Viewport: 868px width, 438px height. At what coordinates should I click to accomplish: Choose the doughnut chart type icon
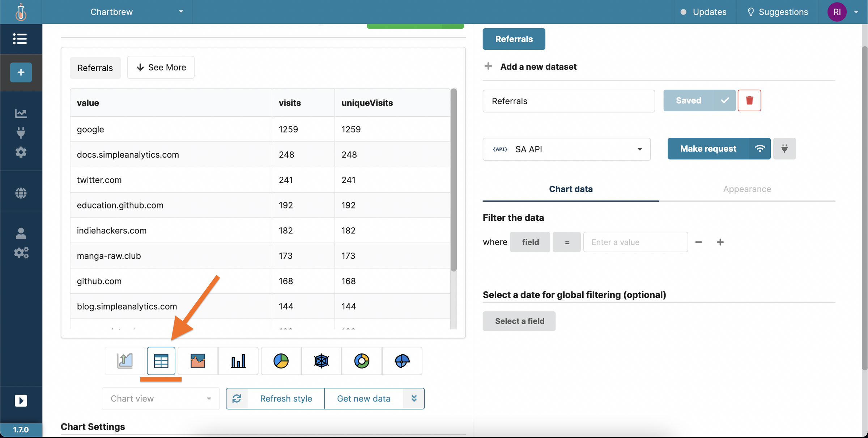[x=362, y=361]
